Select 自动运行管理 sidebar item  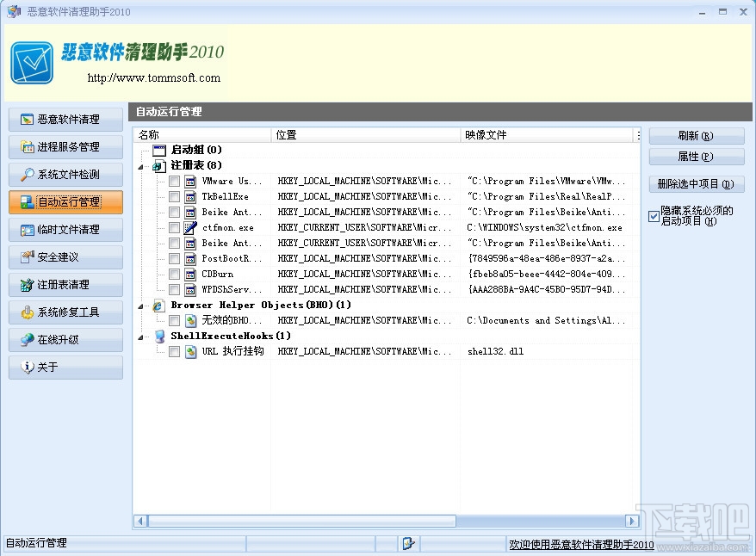[65, 202]
